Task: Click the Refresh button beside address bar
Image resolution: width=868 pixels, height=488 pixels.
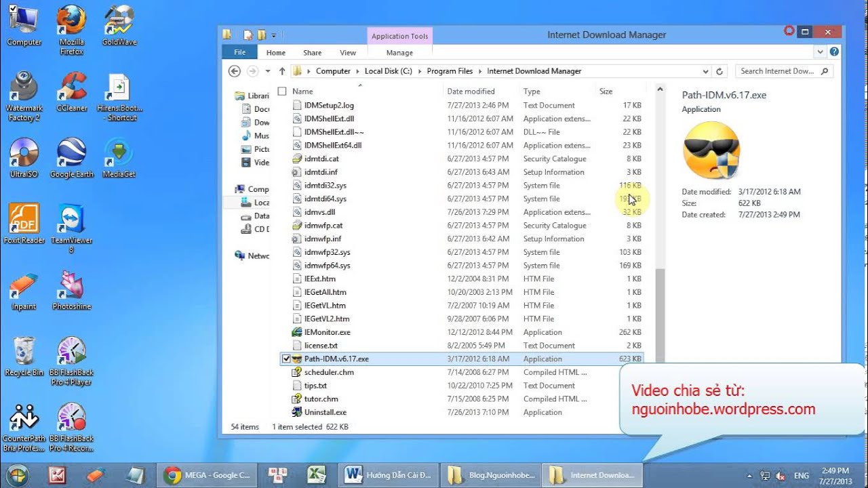Action: 720,71
